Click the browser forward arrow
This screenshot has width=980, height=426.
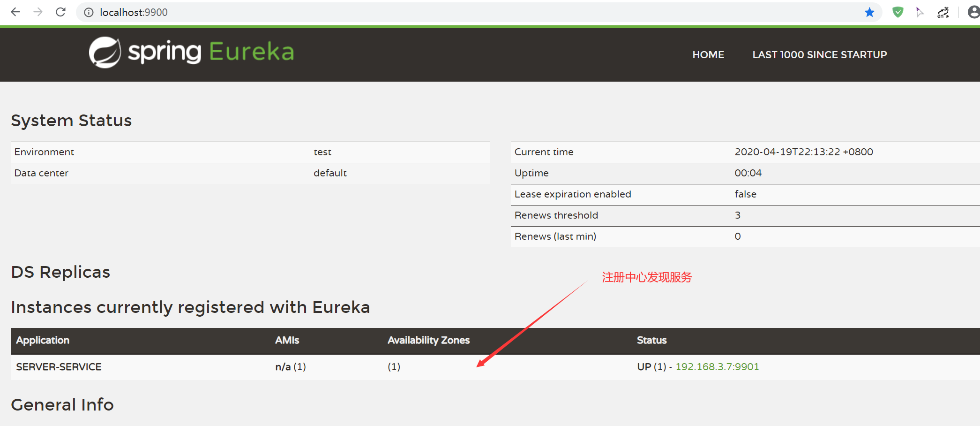pos(38,12)
